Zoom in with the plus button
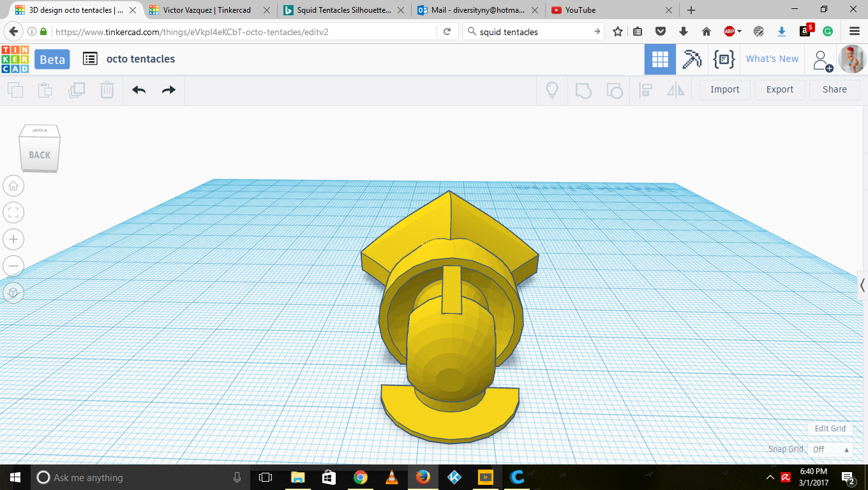This screenshot has width=868, height=490. click(x=13, y=239)
